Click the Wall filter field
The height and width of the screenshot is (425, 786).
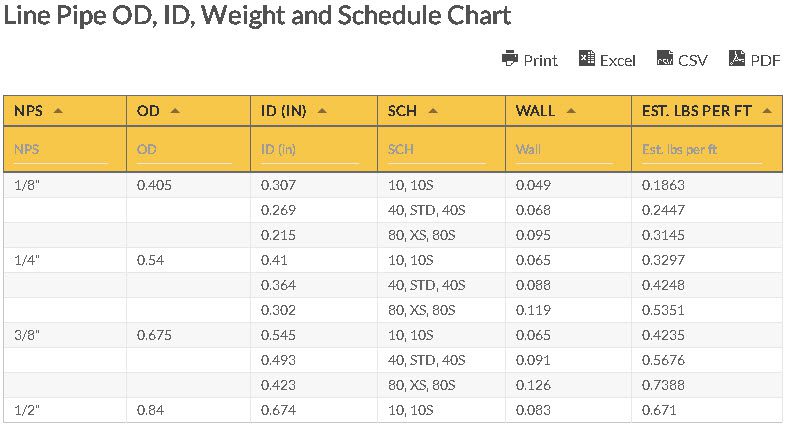tap(563, 150)
